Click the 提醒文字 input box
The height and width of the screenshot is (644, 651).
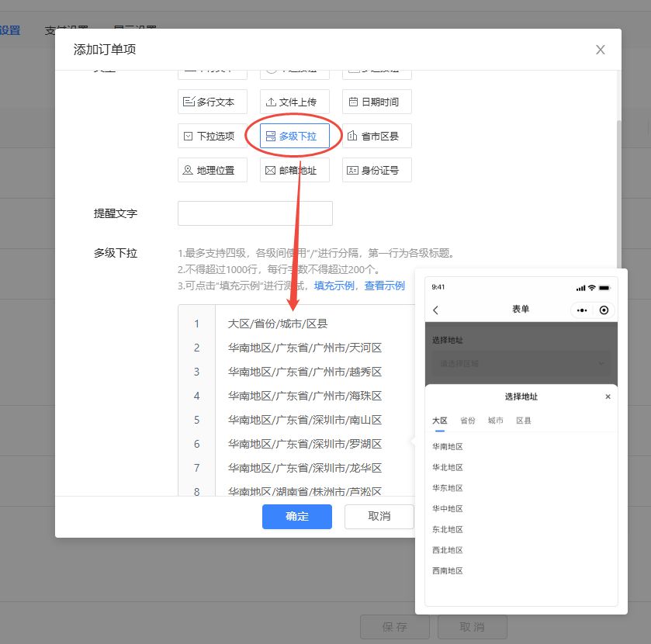click(255, 213)
